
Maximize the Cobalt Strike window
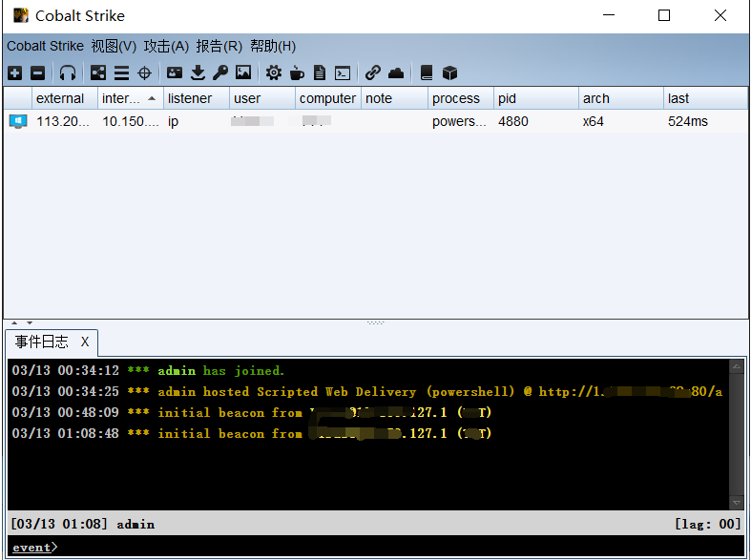664,15
